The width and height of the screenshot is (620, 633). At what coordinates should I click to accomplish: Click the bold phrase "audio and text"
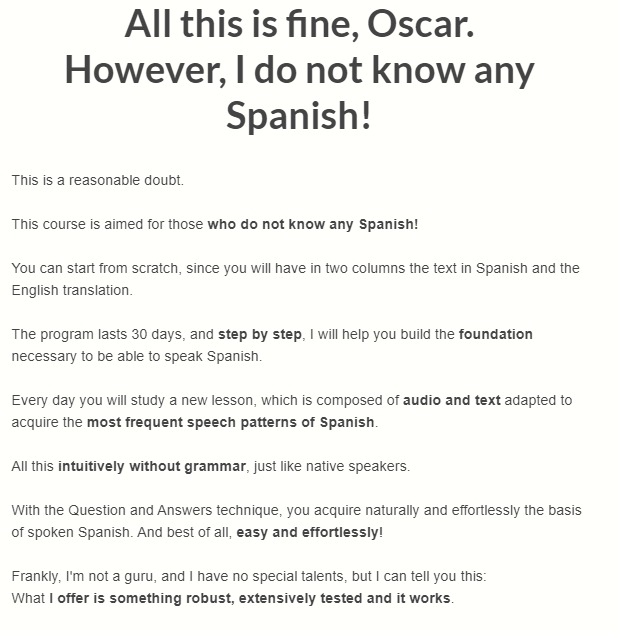(x=452, y=400)
